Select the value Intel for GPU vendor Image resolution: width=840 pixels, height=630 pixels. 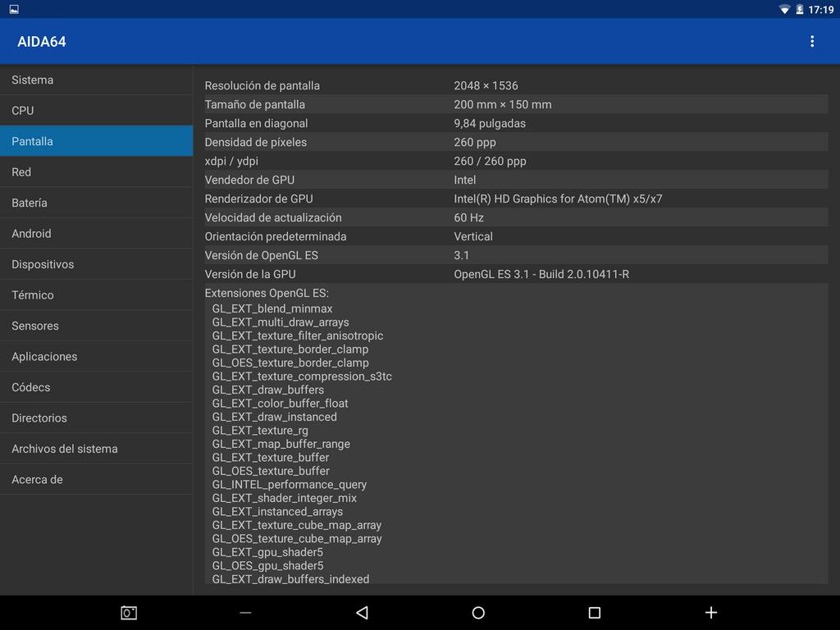coord(465,180)
